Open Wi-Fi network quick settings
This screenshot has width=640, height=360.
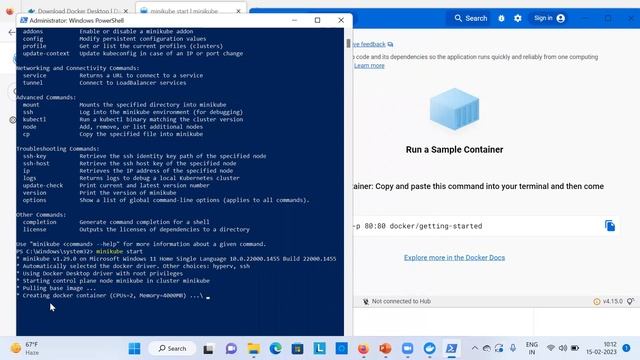point(551,348)
